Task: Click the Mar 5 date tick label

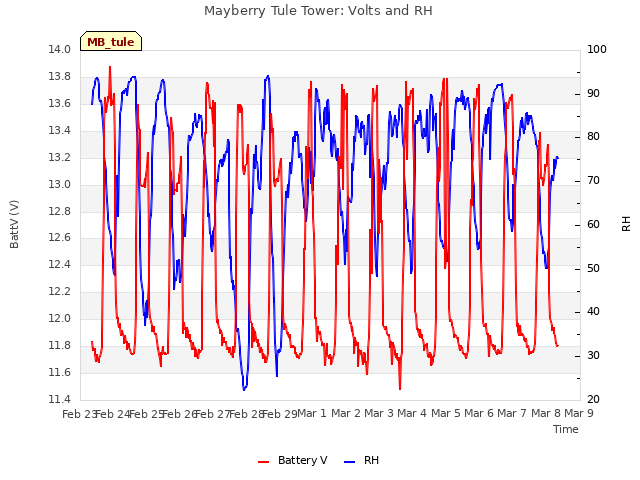Action: point(445,413)
